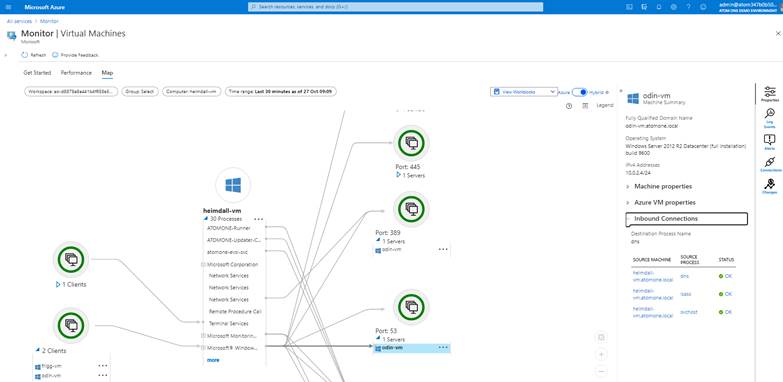
Task: Open the Group Select filter pill
Action: (140, 92)
